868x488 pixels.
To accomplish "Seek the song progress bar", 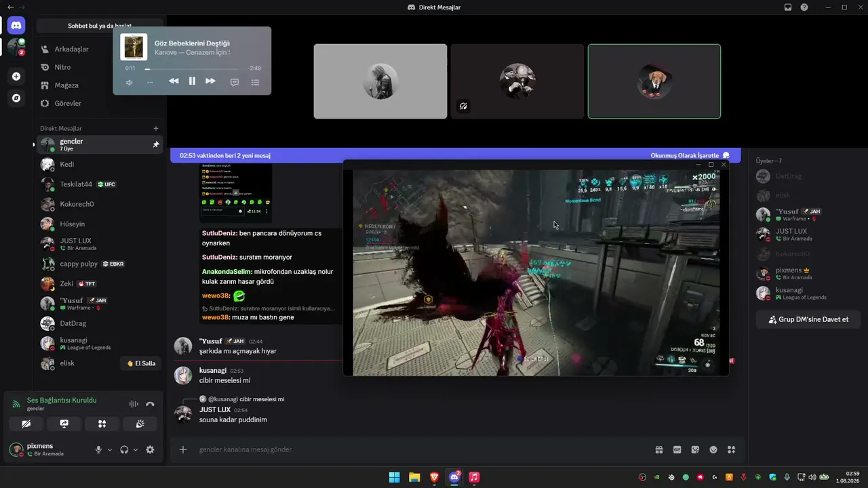I will tap(192, 68).
